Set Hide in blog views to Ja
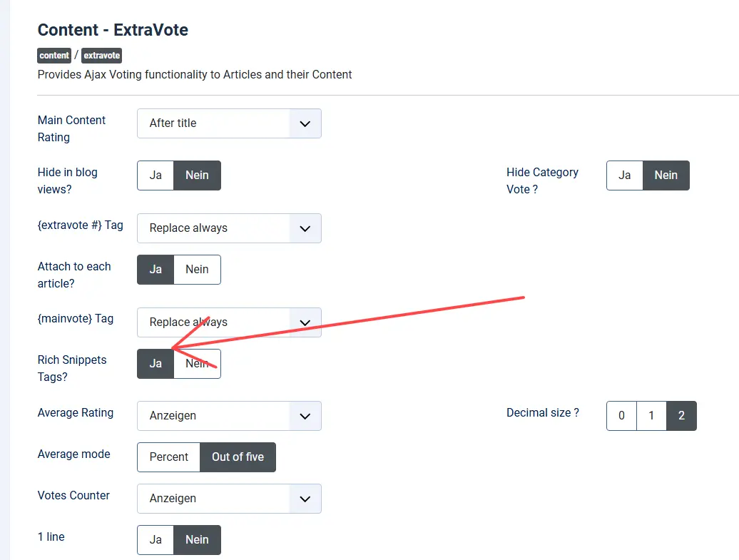The height and width of the screenshot is (560, 739). coord(156,175)
